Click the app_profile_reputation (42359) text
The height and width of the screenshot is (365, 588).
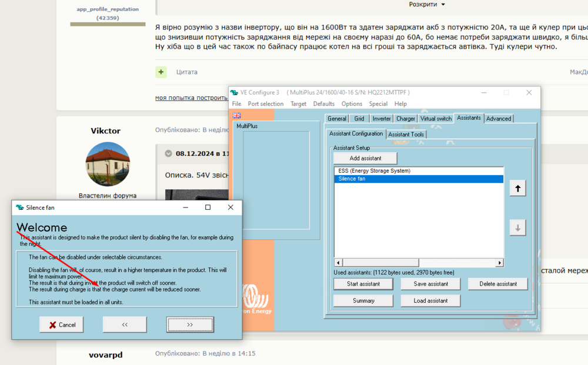[108, 14]
